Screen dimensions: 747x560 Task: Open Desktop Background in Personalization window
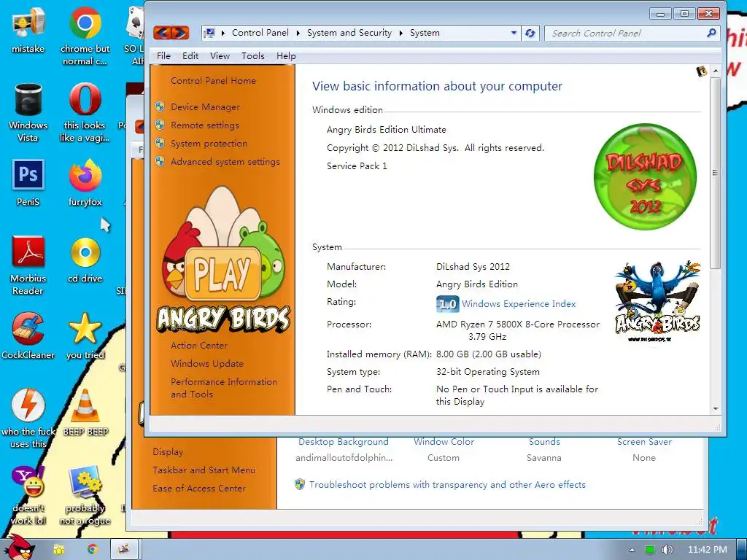(344, 442)
